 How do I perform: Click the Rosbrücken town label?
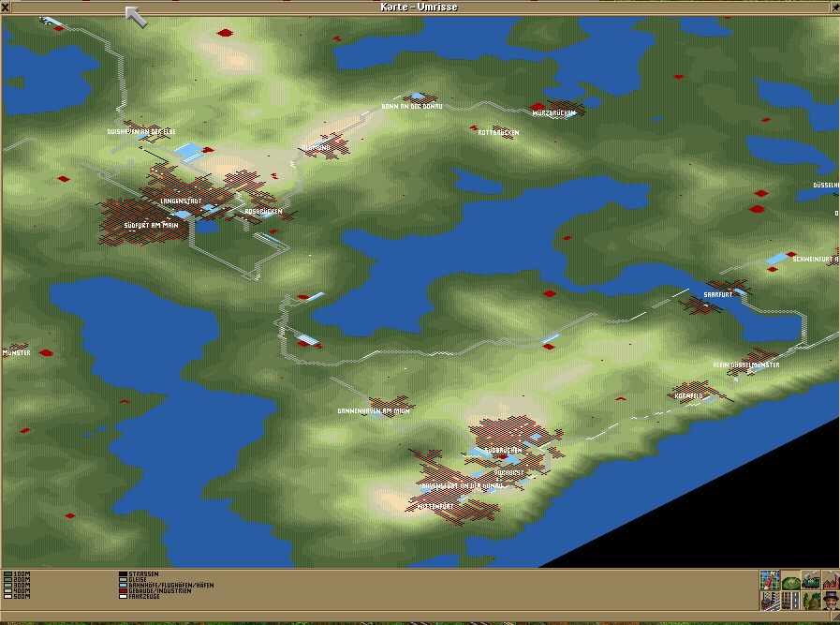coord(263,212)
